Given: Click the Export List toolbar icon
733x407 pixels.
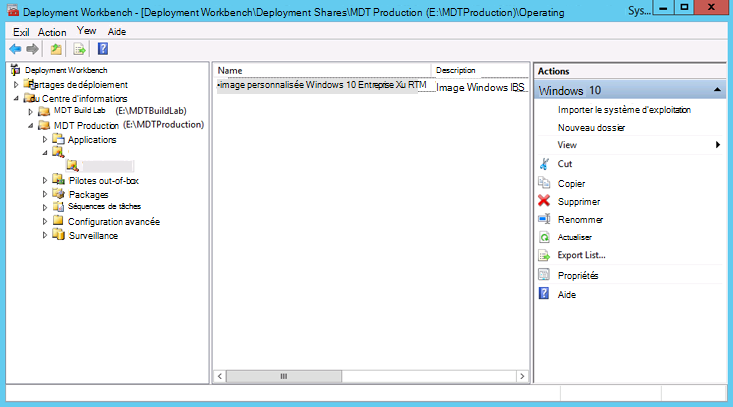Looking at the screenshot, I should 79,49.
